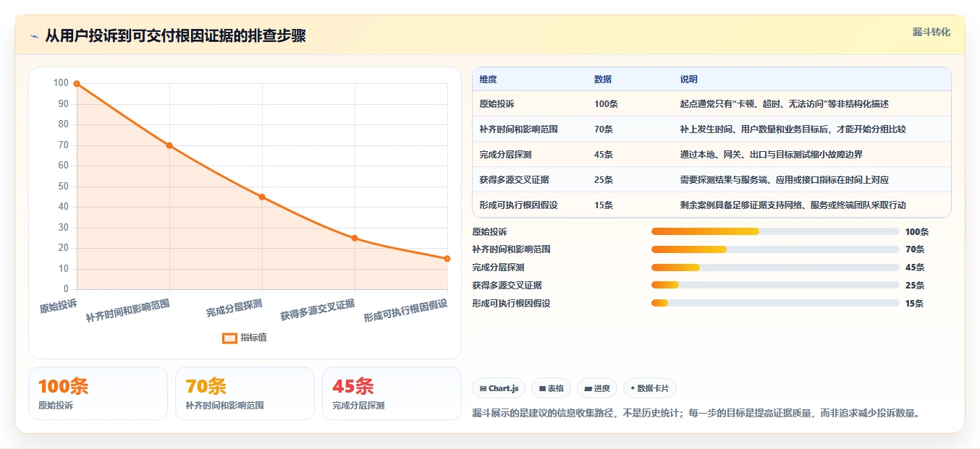
Task: Click the 15条 value in the table
Action: [604, 205]
